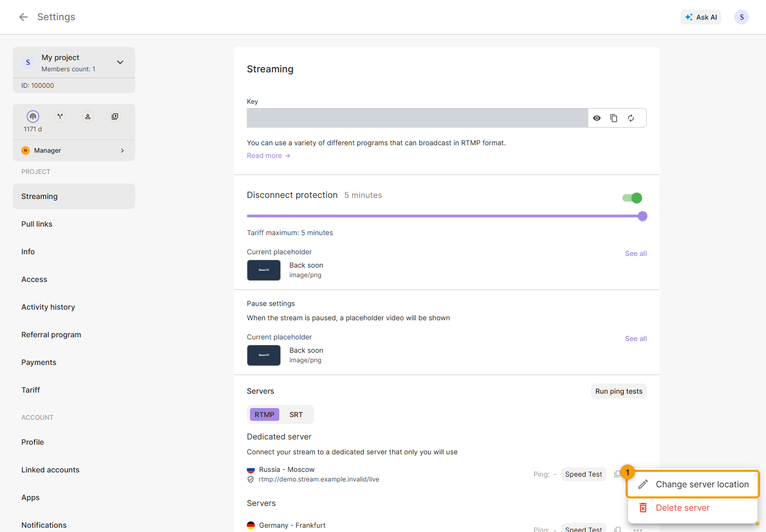Screen dimensions: 766x532
Task: Click the disconnect protection slider handle
Action: coord(643,216)
